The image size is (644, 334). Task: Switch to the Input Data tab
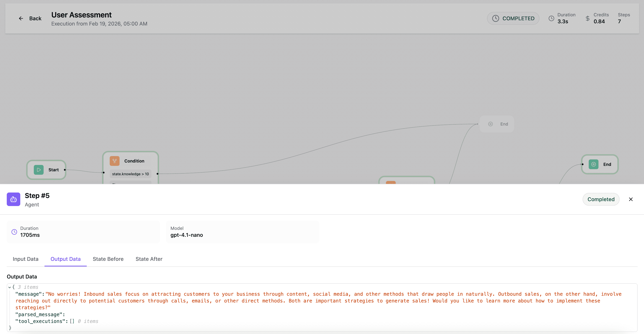[x=26, y=259]
